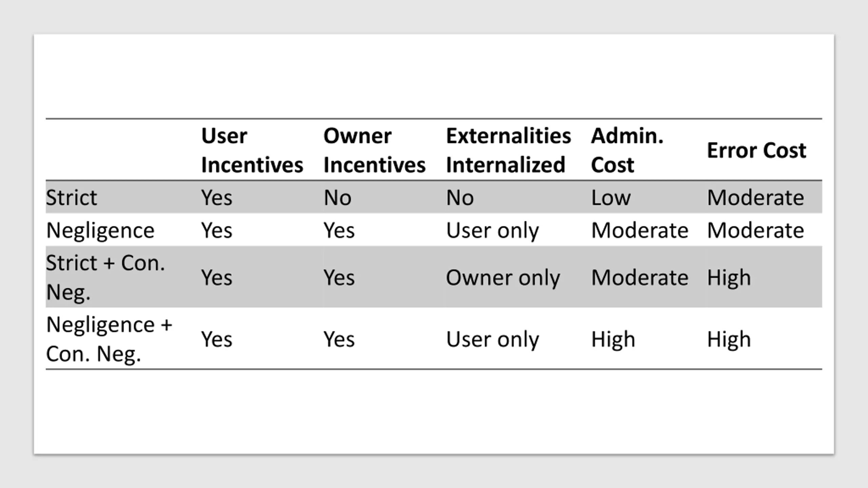Click No under Externalities Internalized

point(460,197)
